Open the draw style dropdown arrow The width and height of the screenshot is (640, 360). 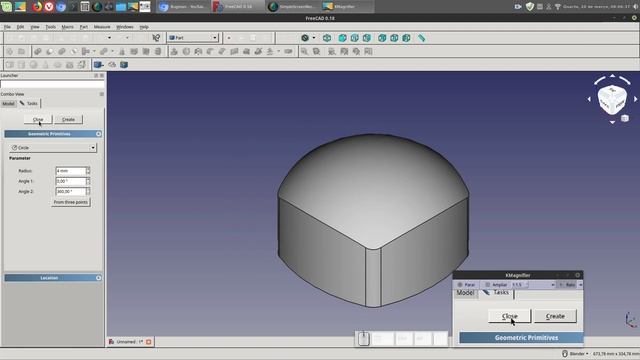click(x=314, y=38)
